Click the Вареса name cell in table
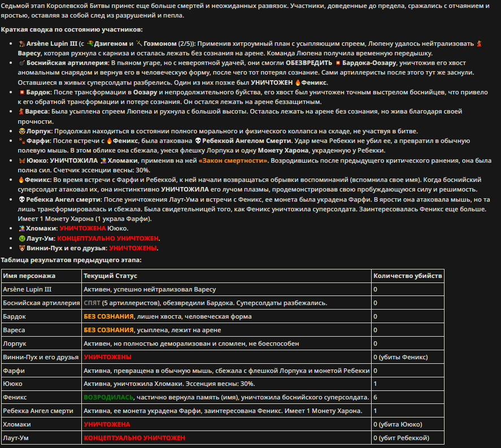 click(42, 330)
